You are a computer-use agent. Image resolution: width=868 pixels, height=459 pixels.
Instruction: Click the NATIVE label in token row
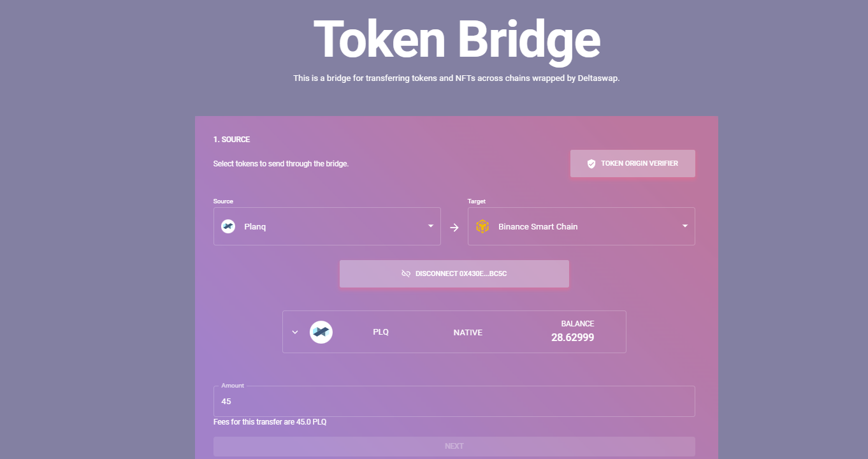click(x=468, y=333)
